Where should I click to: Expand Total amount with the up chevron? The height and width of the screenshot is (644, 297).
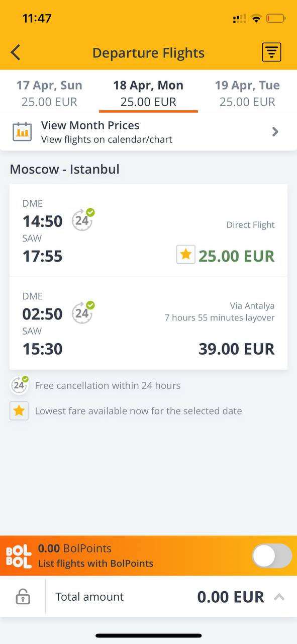coord(279,597)
